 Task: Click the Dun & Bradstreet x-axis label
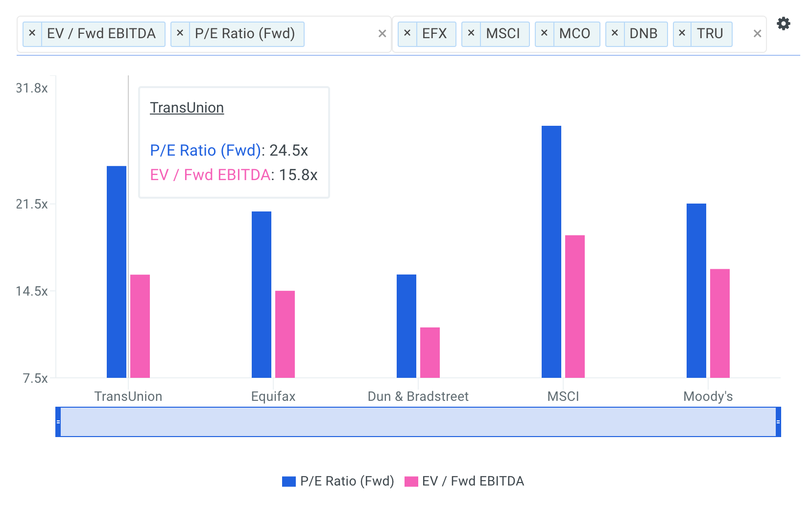point(418,396)
